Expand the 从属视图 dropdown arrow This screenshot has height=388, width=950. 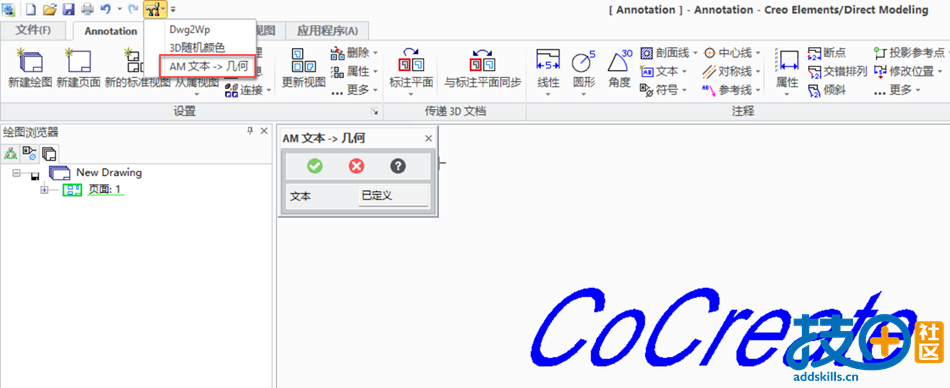(x=197, y=94)
